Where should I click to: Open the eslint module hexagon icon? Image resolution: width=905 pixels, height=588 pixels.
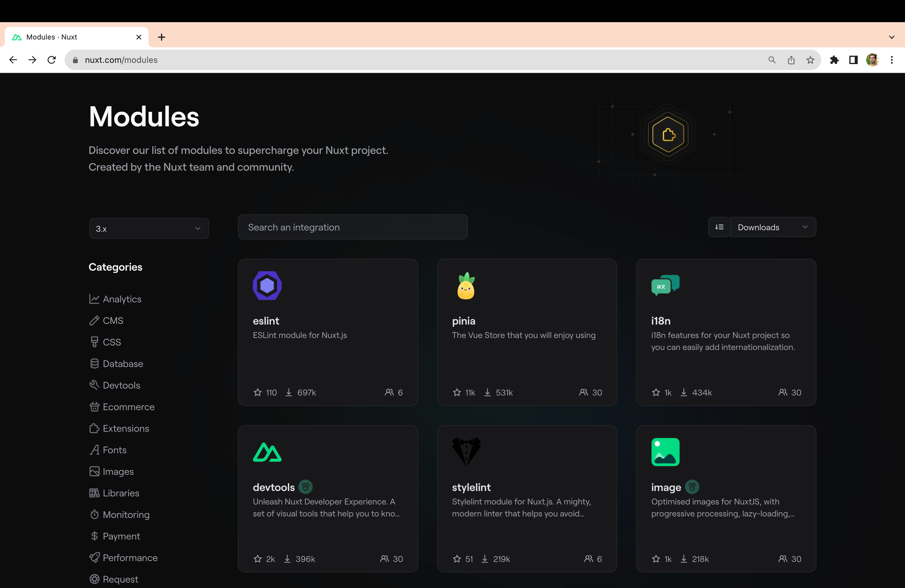tap(267, 286)
